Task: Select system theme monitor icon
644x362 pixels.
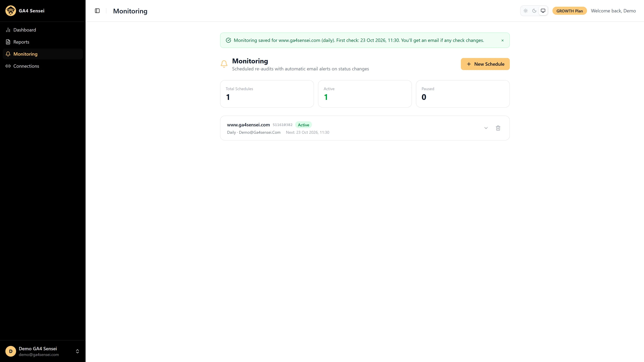Action: (x=543, y=11)
